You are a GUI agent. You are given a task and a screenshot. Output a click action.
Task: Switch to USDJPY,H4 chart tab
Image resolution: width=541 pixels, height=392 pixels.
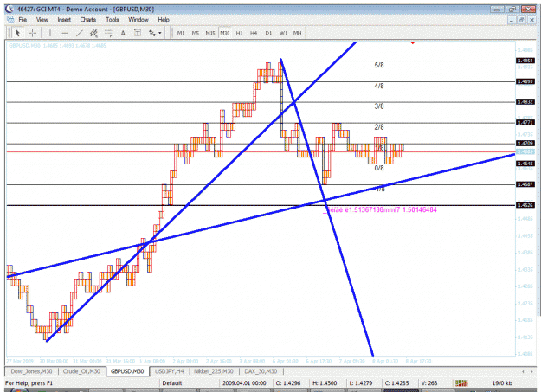(170, 371)
